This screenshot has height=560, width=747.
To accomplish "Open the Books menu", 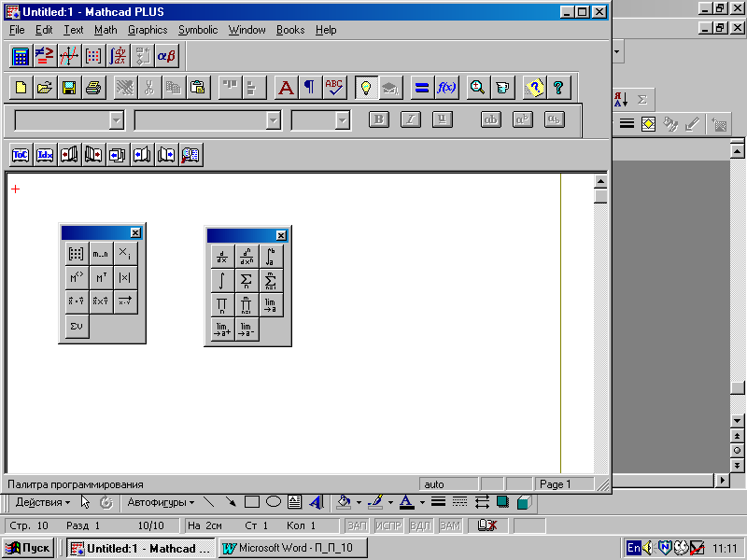I will click(290, 30).
